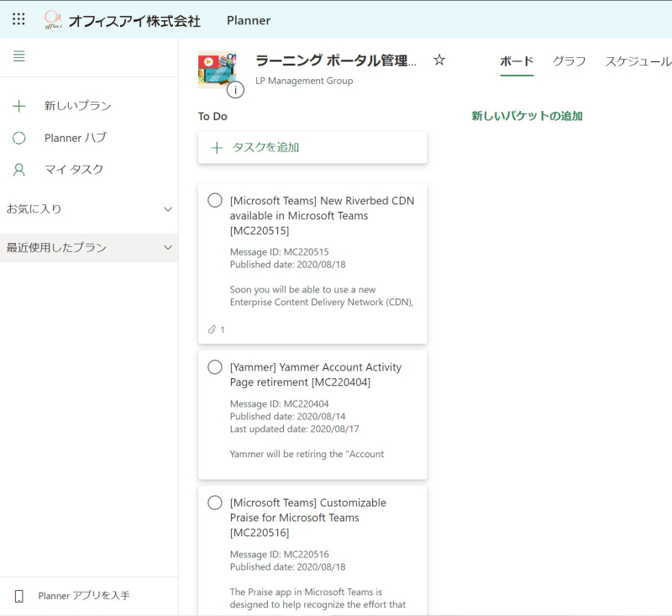Click Planner アプリを入手 link
This screenshot has height=616, width=672.
tap(83, 596)
